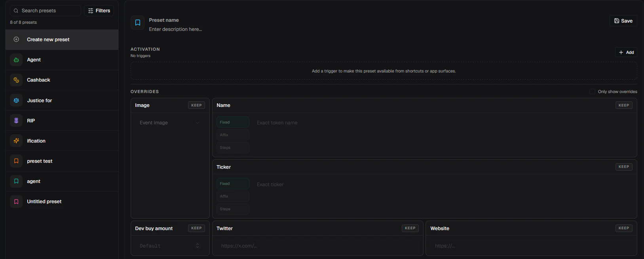The width and height of the screenshot is (644, 259).
Task: Click the Dev buy amount stepper arrows
Action: pos(198,246)
